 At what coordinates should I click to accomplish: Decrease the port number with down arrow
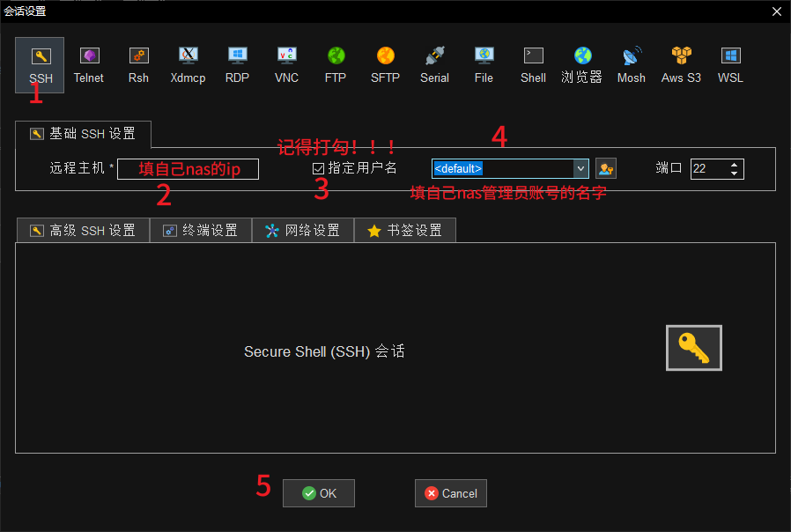tap(734, 174)
